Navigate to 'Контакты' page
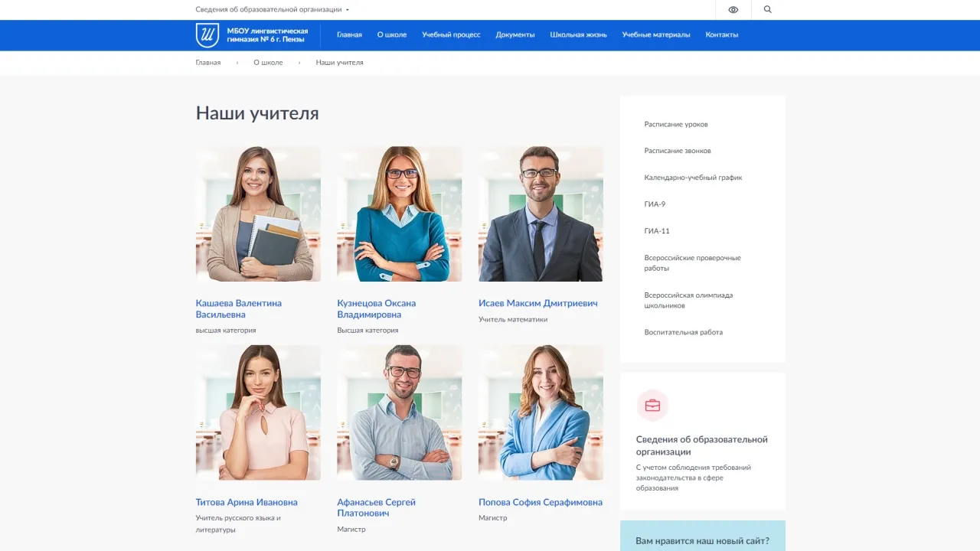Screen dimensions: 980x551 (x=722, y=34)
